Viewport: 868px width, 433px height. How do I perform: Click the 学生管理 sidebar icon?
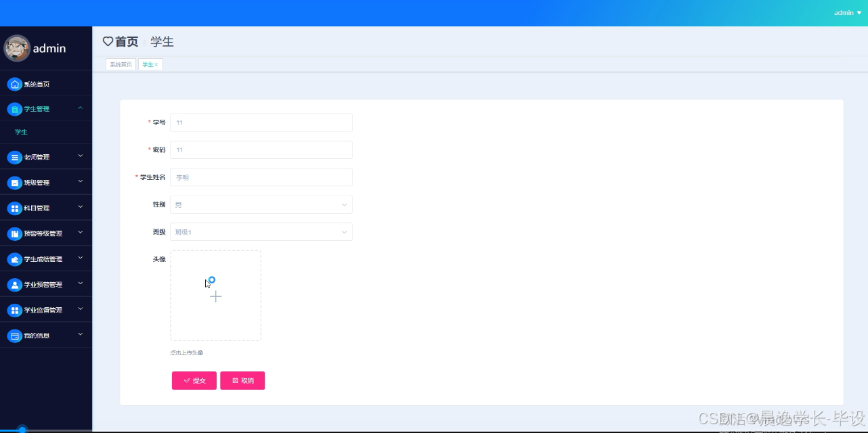pos(15,109)
